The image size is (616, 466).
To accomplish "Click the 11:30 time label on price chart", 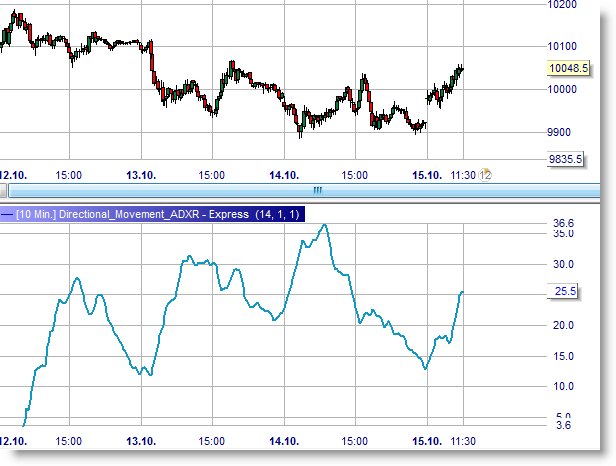I will pyautogui.click(x=463, y=175).
